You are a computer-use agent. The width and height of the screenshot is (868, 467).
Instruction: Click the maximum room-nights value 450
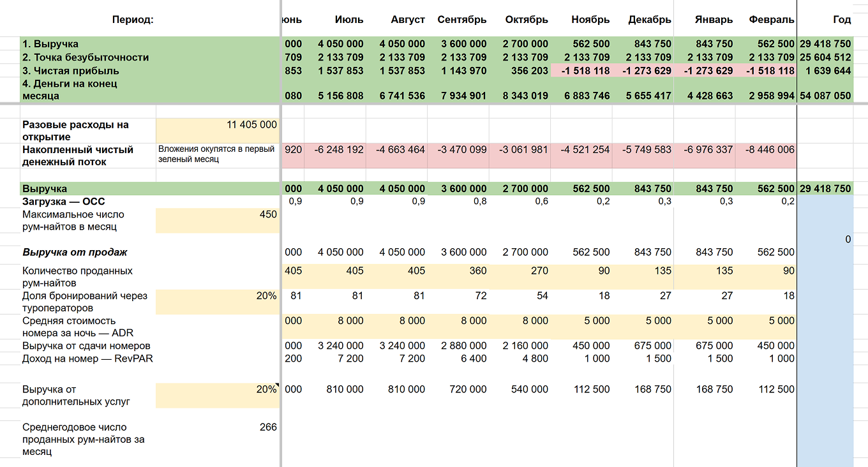218,220
